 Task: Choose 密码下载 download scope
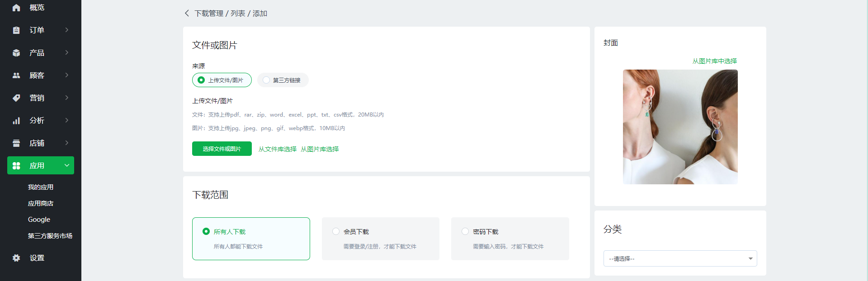pyautogui.click(x=510, y=239)
